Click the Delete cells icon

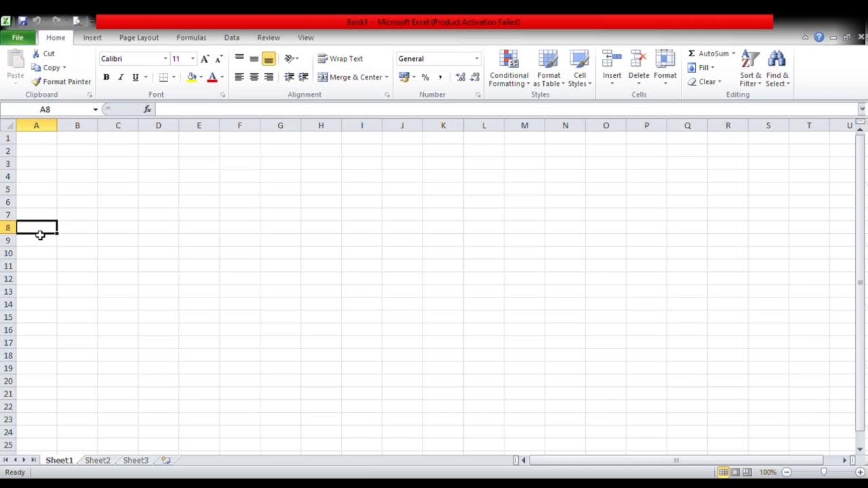point(638,60)
